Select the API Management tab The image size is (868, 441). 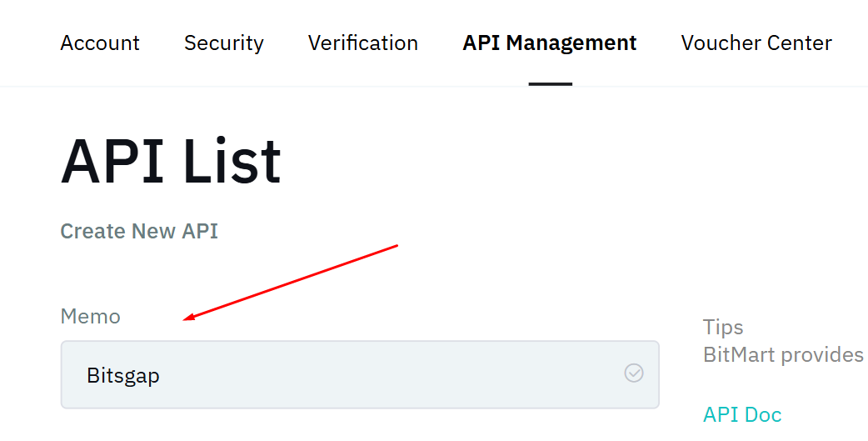tap(550, 43)
